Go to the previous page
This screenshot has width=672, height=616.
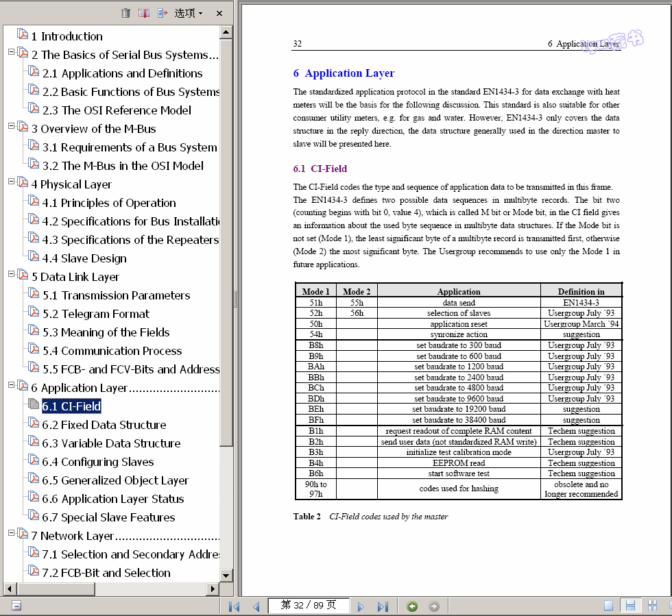click(256, 606)
